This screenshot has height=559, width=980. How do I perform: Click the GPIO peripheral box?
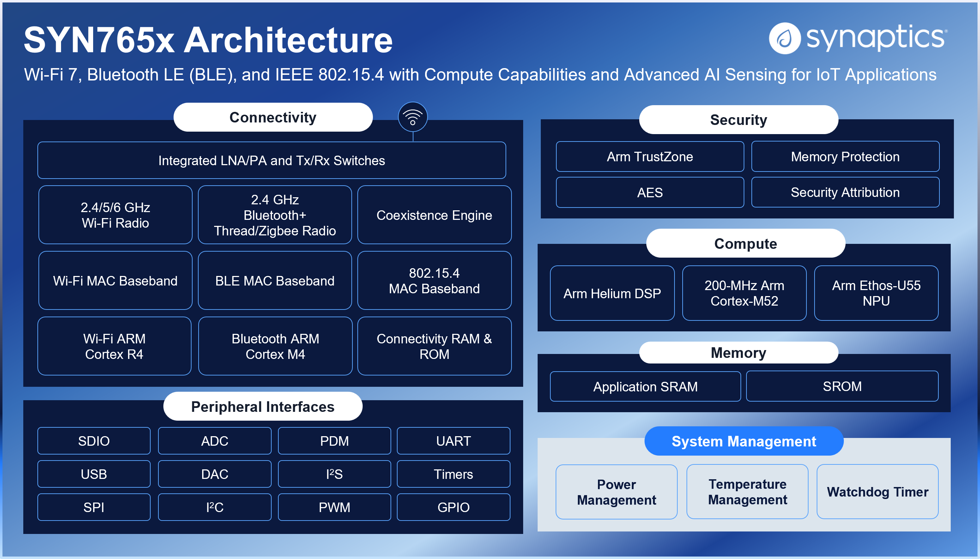pos(453,507)
